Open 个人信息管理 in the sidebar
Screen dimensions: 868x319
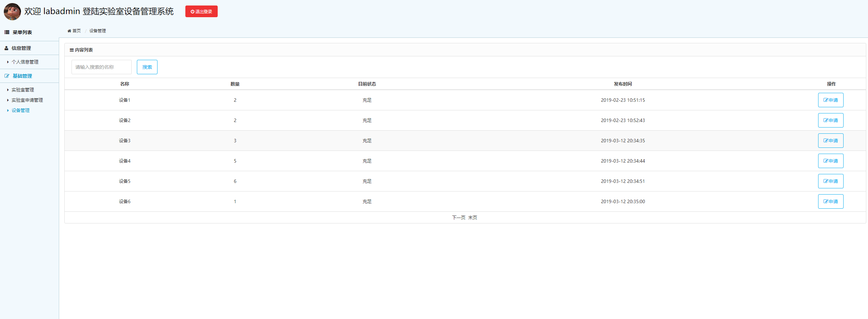click(25, 62)
